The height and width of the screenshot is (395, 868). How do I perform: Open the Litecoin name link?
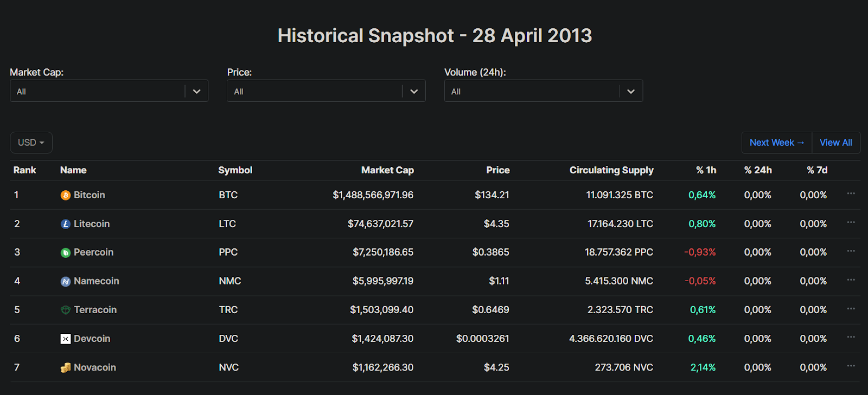point(92,224)
